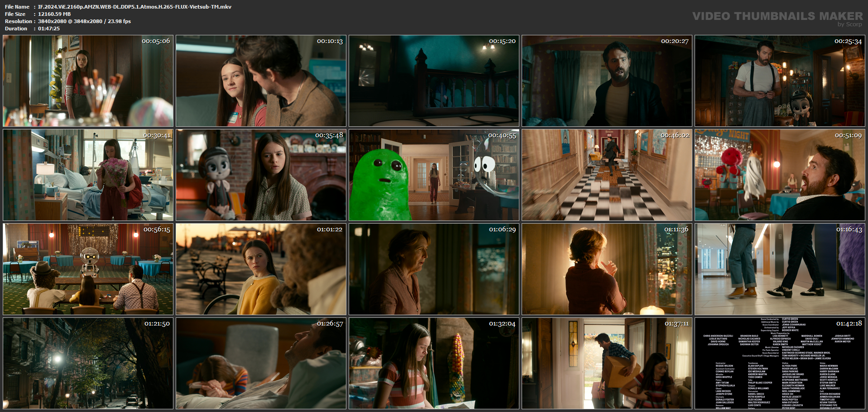Open the robot table thumbnail at 00:56:15
The image size is (868, 412).
pos(88,269)
